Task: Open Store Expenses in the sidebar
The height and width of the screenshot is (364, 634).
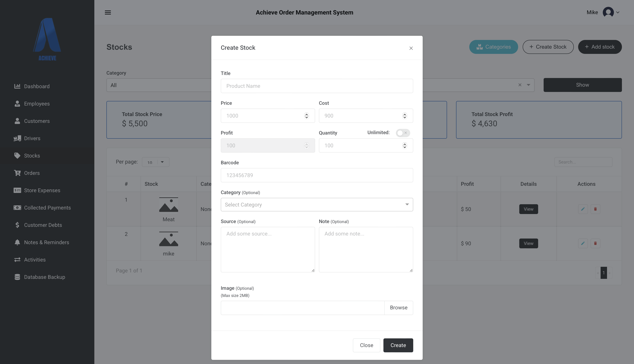Action: (42, 190)
